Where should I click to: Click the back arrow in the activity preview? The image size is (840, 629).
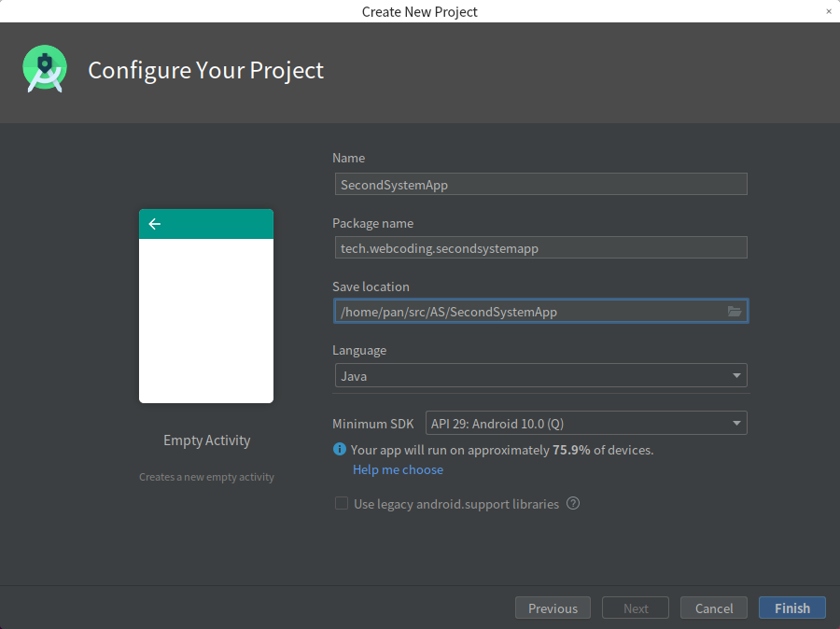click(x=155, y=224)
